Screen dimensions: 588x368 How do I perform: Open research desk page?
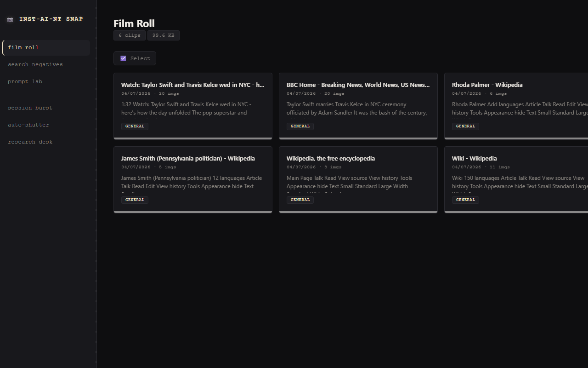coord(46,142)
